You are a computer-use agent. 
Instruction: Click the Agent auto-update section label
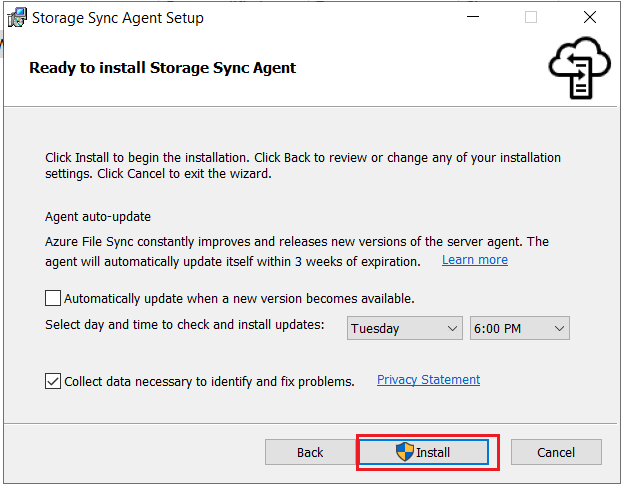tap(98, 216)
